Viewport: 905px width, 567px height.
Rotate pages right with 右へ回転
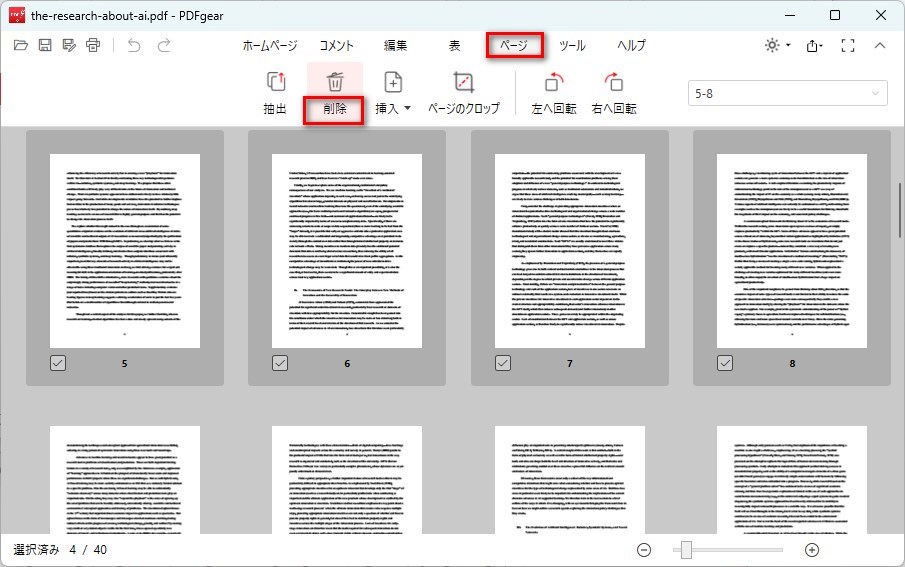614,82
